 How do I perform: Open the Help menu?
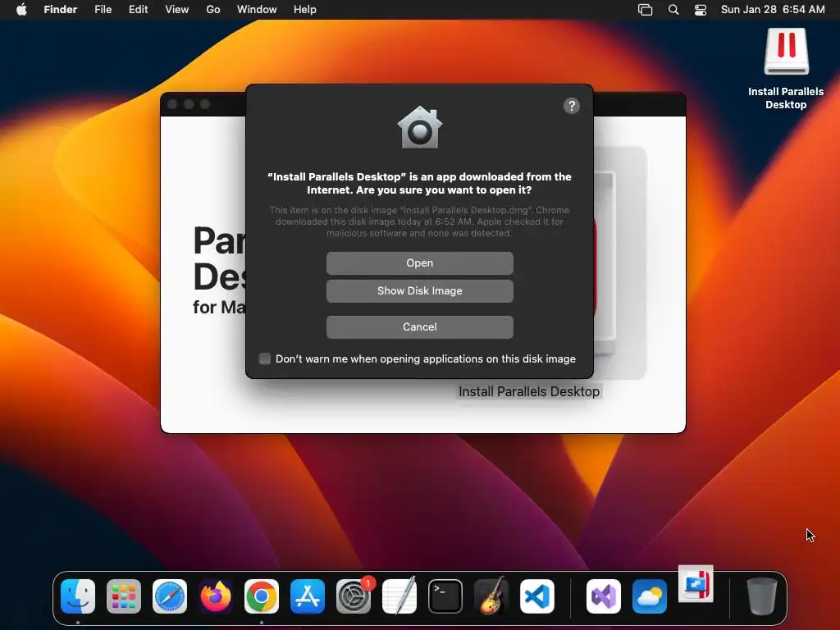(x=305, y=9)
